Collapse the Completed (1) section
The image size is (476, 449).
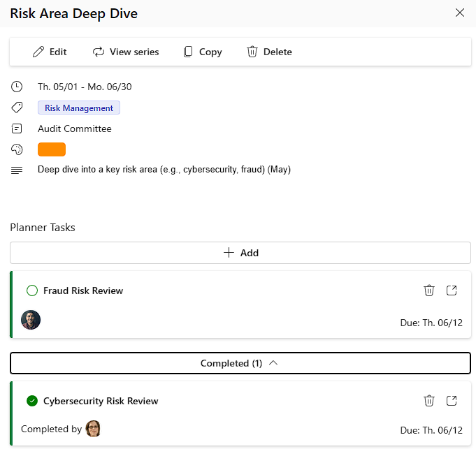click(x=240, y=363)
